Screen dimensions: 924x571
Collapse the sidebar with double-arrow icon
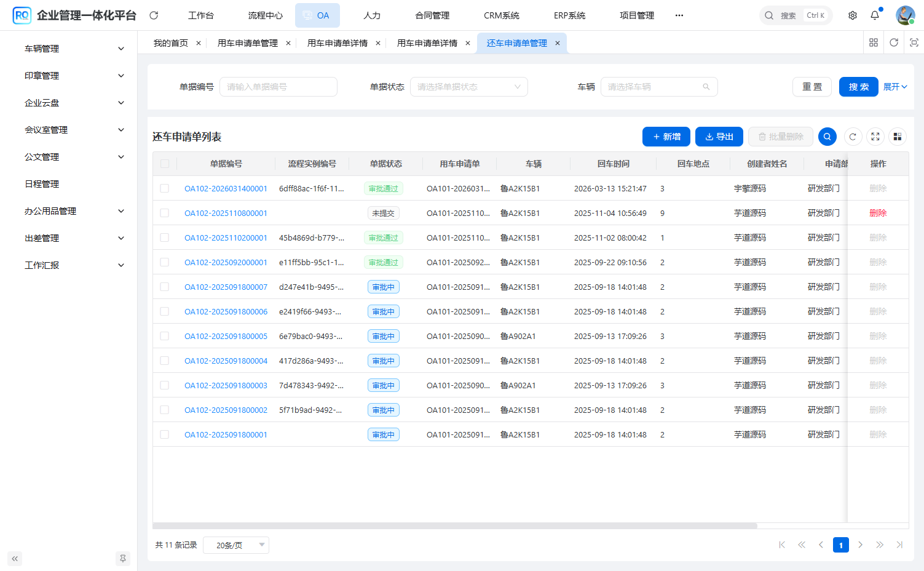tap(15, 559)
